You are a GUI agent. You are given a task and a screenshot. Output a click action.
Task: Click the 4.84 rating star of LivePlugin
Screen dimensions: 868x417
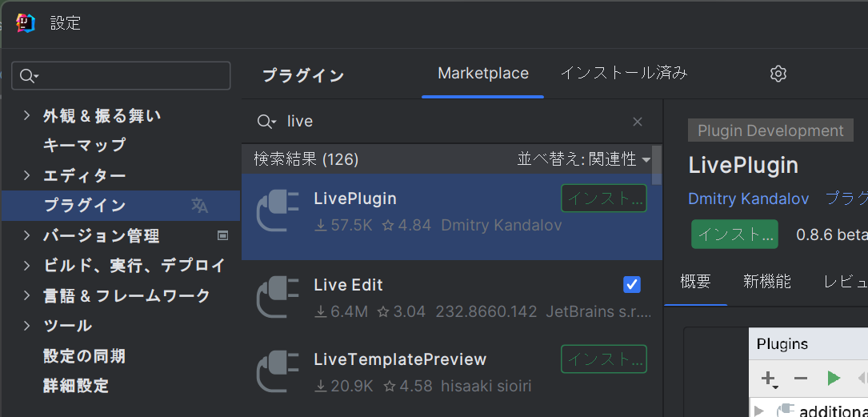pyautogui.click(x=388, y=226)
